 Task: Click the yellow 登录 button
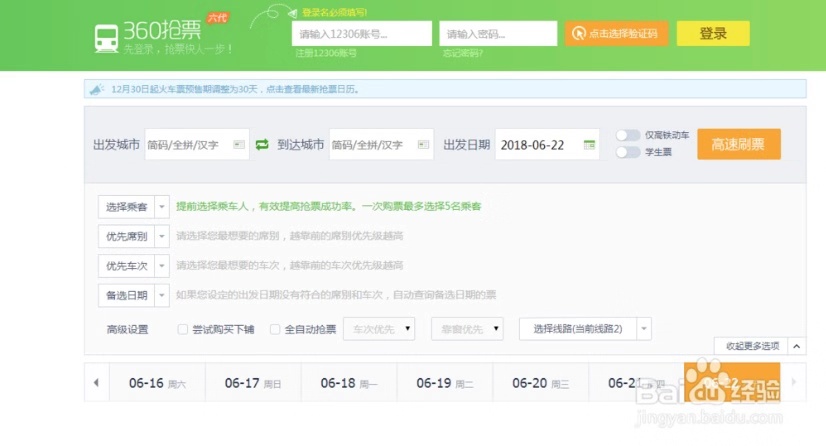713,33
